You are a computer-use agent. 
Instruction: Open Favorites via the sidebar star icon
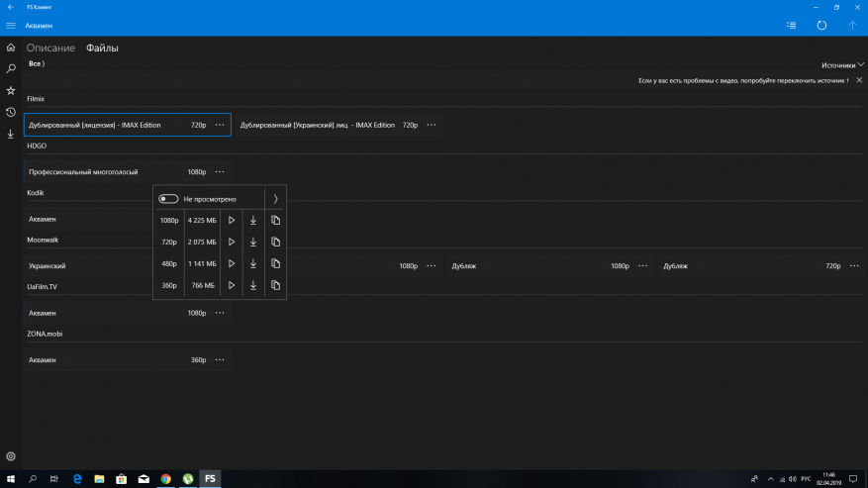tap(11, 90)
